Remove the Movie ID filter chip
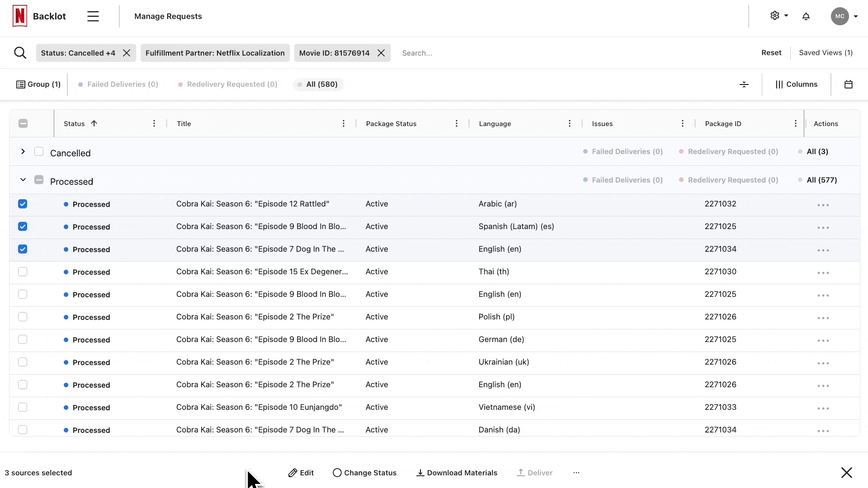The height and width of the screenshot is (488, 868). 381,53
